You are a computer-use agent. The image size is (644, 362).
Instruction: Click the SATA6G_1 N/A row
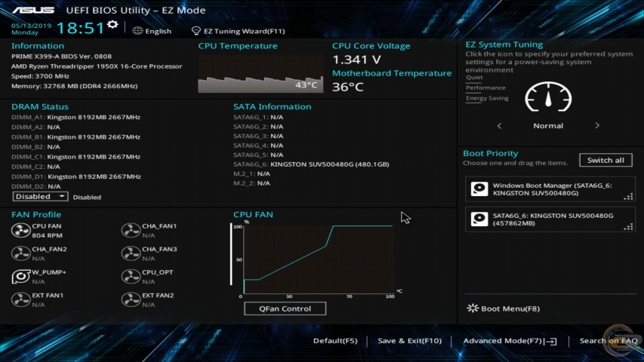(x=258, y=117)
